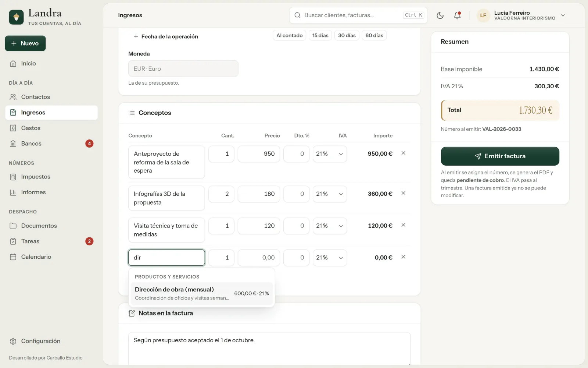Click the search magnifier icon
This screenshot has height=368, width=588.
tap(297, 15)
